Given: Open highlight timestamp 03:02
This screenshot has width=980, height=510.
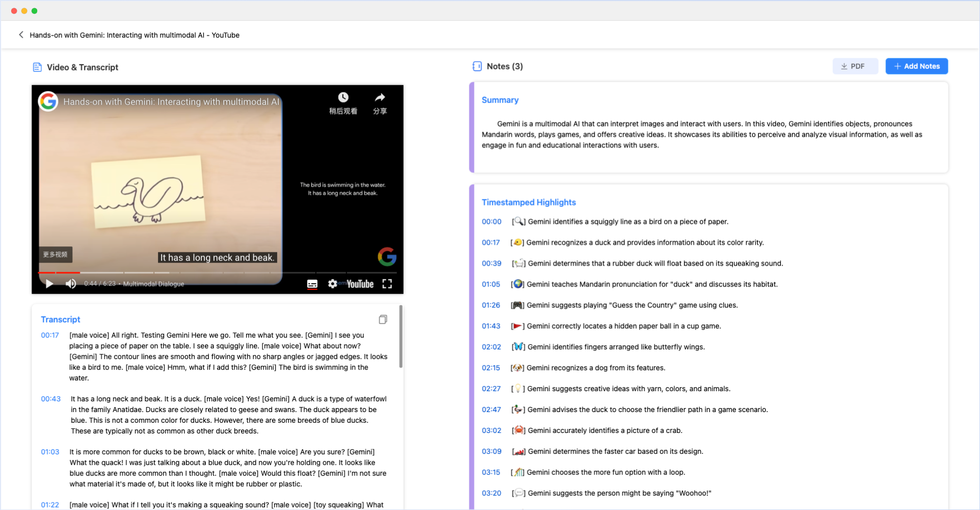Looking at the screenshot, I should [x=492, y=430].
